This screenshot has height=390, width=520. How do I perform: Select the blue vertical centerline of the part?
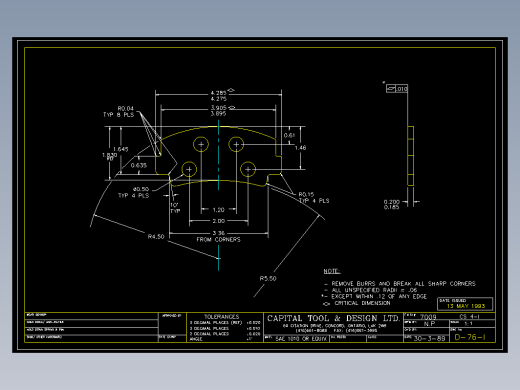point(219,195)
